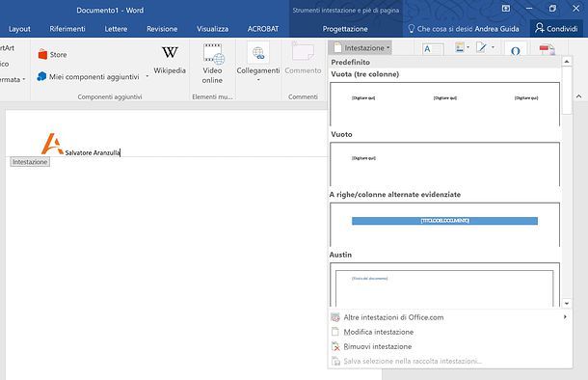Open the Quick Parts icon
Viewport: 588px width, 380px height.
pyautogui.click(x=460, y=47)
